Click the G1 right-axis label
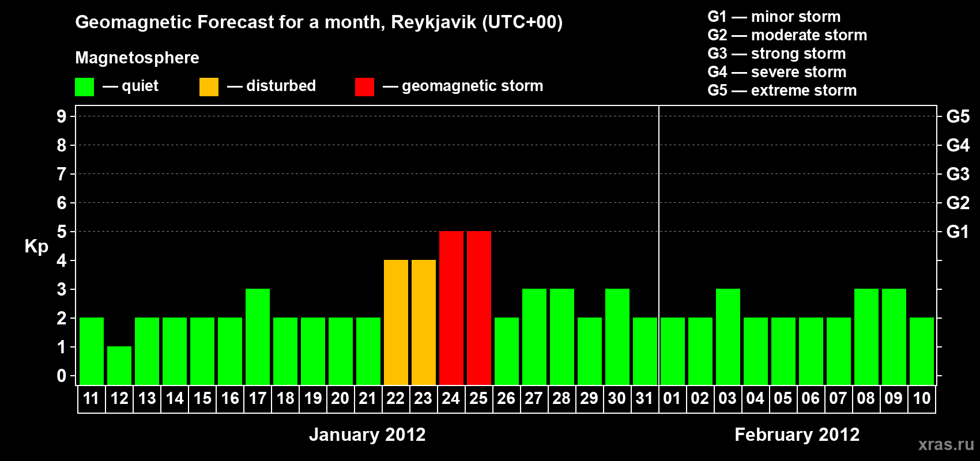The width and height of the screenshot is (980, 461). [958, 232]
